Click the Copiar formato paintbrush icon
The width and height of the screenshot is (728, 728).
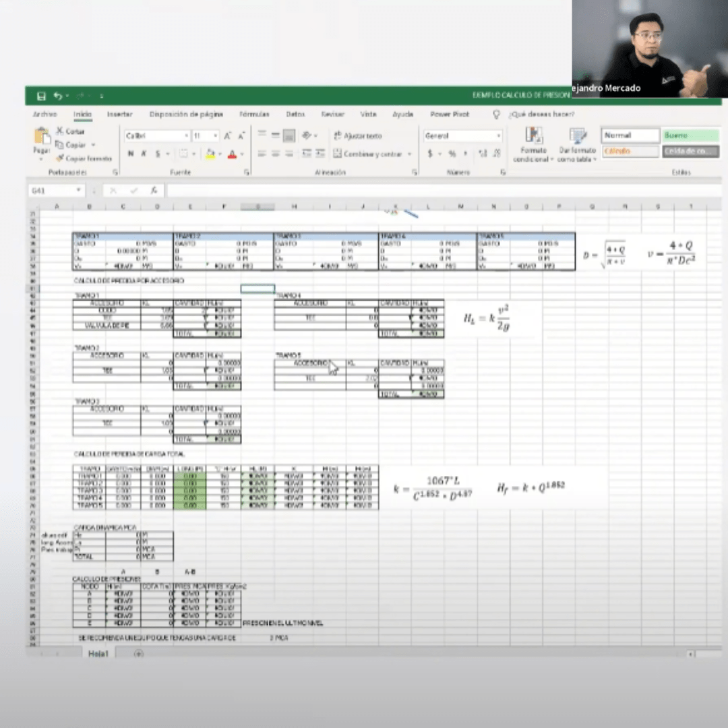[x=60, y=158]
